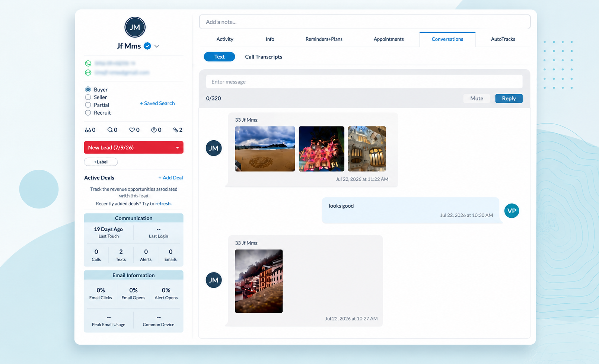Image resolution: width=599 pixels, height=364 pixels.
Task: Click the Alerts count in Communication
Action: tap(146, 252)
